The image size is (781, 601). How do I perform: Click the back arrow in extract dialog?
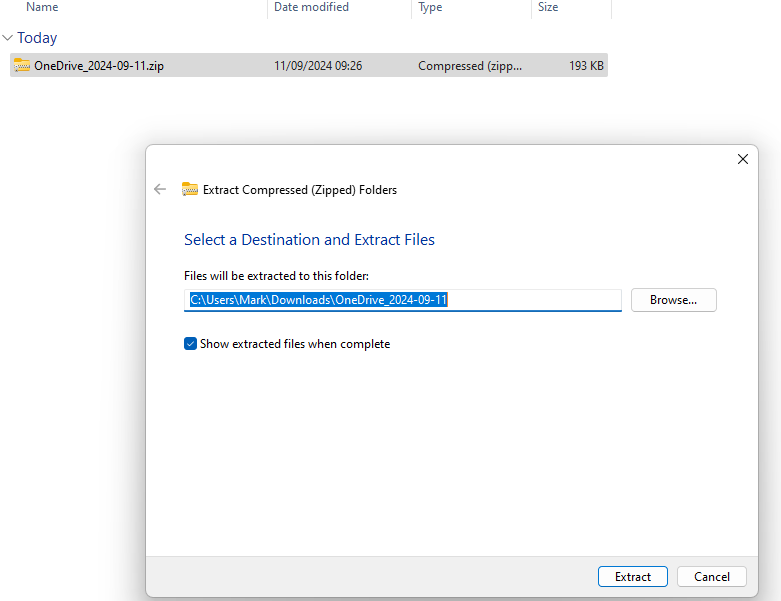coord(160,189)
